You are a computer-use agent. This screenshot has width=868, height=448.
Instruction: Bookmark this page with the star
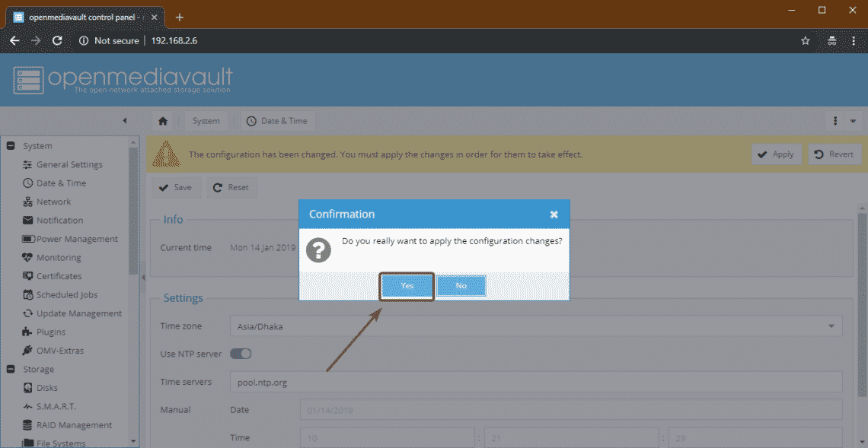click(x=806, y=40)
